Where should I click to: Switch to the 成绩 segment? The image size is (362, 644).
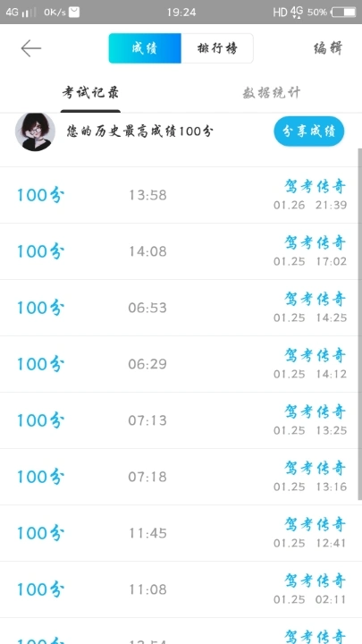click(x=145, y=48)
